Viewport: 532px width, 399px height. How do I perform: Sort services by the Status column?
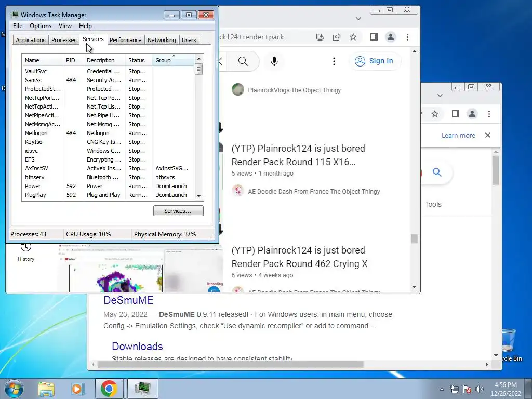coord(139,60)
